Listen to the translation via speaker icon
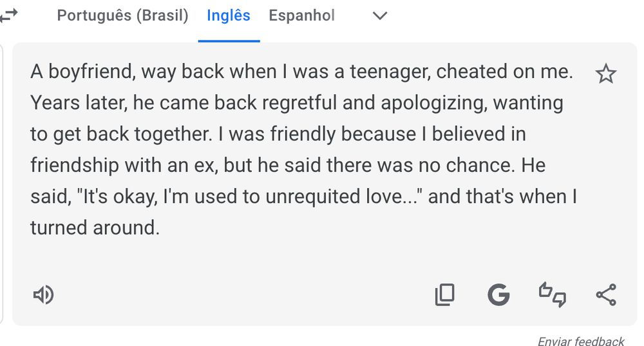This screenshot has height=346, width=644. (43, 295)
